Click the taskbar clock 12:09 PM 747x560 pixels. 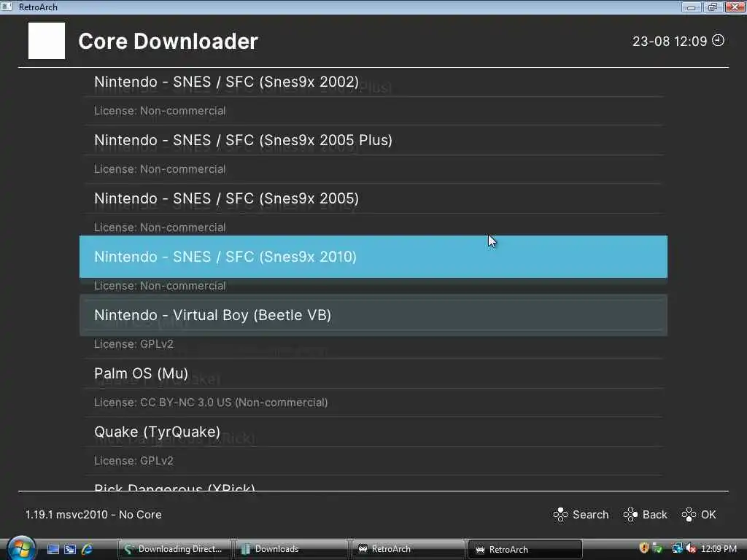tap(719, 549)
